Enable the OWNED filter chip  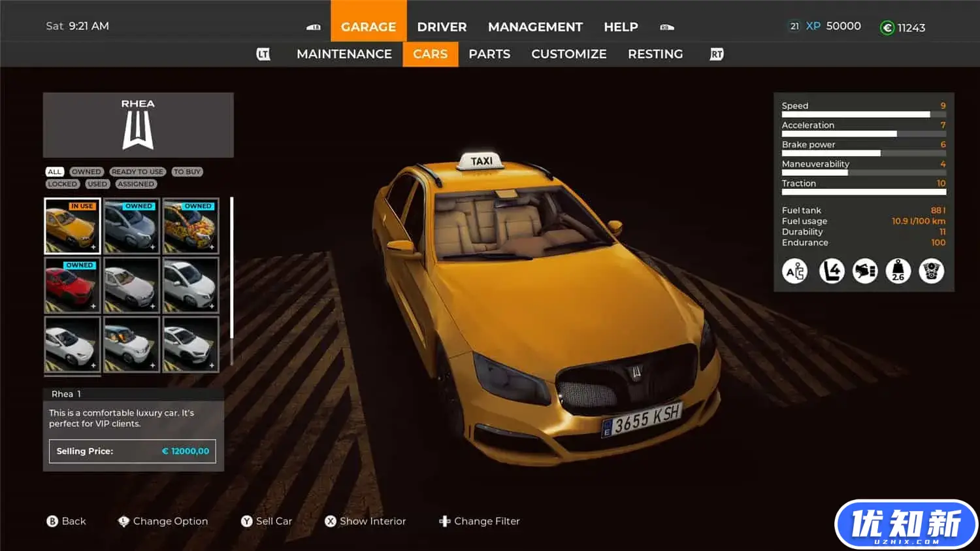tap(86, 172)
